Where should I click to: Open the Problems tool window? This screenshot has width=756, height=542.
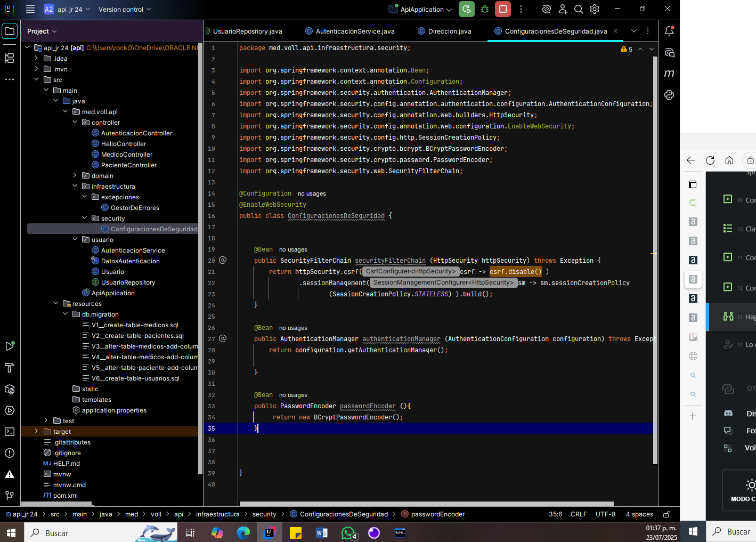[10, 453]
